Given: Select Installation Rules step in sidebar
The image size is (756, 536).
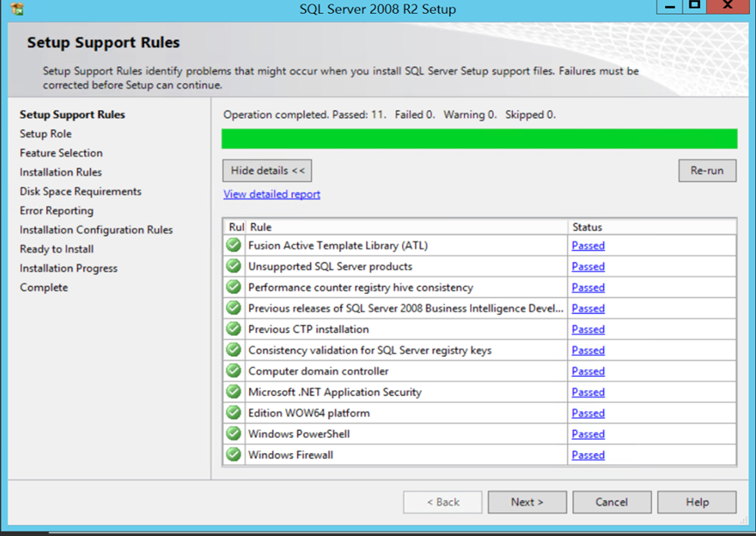Looking at the screenshot, I should pos(61,172).
